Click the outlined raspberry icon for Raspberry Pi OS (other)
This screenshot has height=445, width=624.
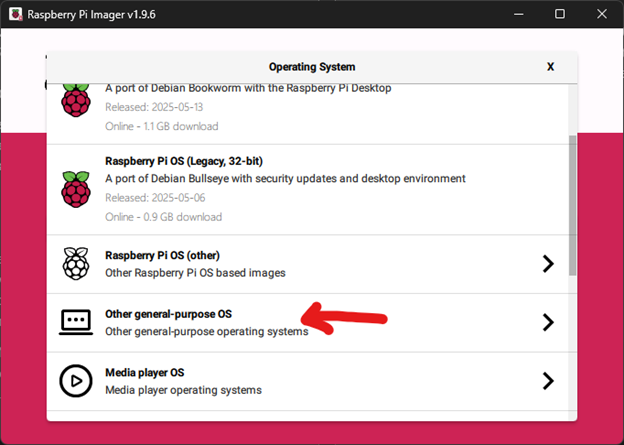76,263
